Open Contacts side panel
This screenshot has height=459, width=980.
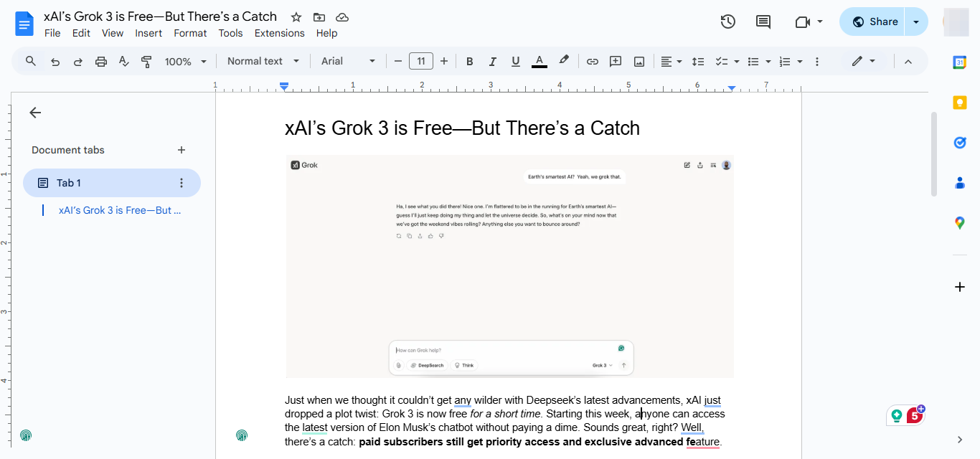960,183
